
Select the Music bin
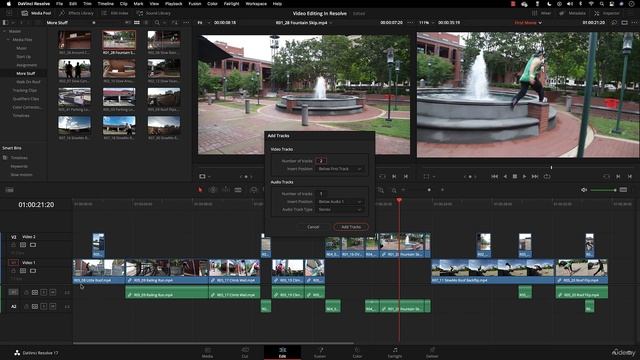tap(22, 48)
